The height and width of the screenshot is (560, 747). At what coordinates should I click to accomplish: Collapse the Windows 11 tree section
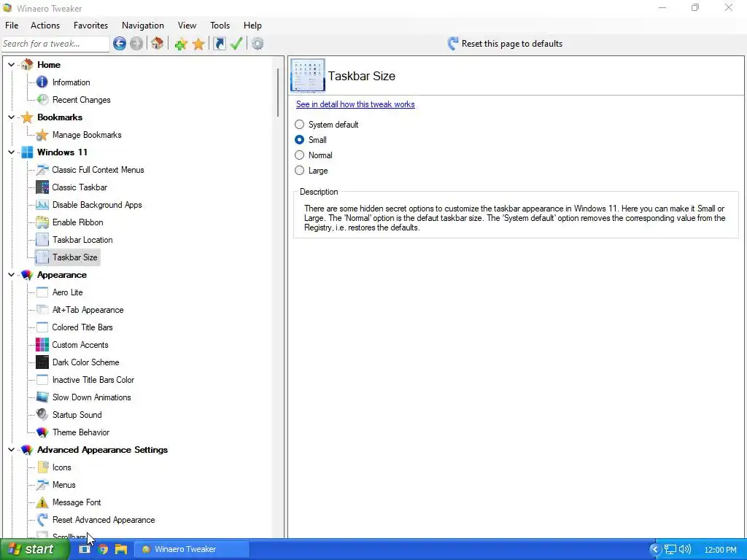[x=12, y=152]
